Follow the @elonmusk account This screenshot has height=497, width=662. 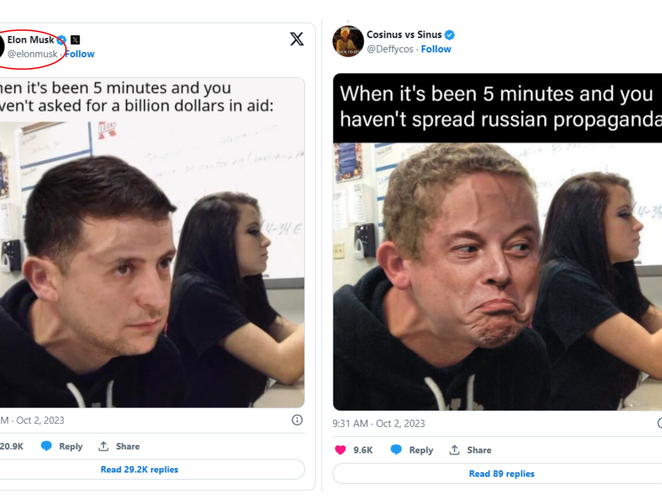point(80,54)
